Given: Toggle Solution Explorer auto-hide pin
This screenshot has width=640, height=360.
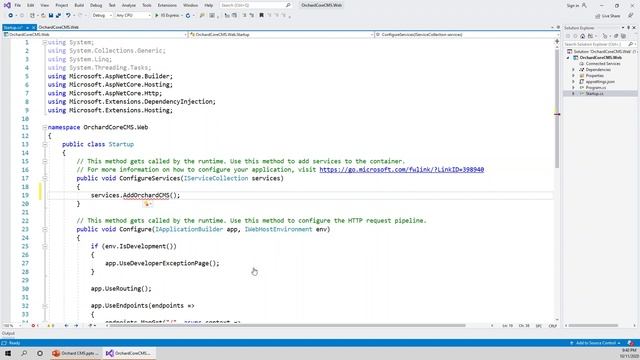Looking at the screenshot, I should [629, 28].
